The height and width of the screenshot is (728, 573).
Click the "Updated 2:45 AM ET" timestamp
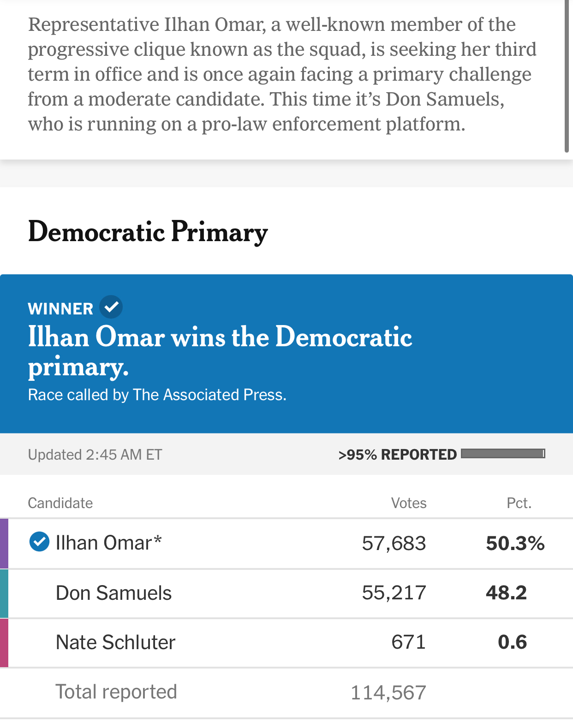pos(95,455)
